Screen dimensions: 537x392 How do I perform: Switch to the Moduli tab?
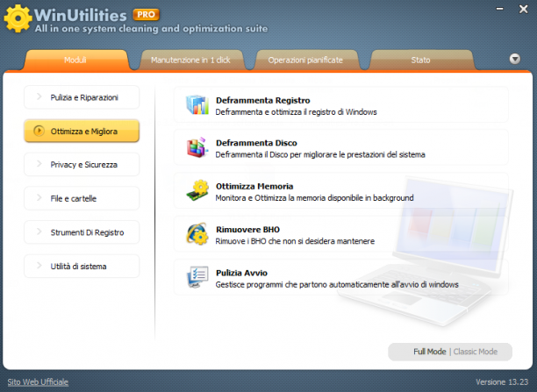click(75, 61)
